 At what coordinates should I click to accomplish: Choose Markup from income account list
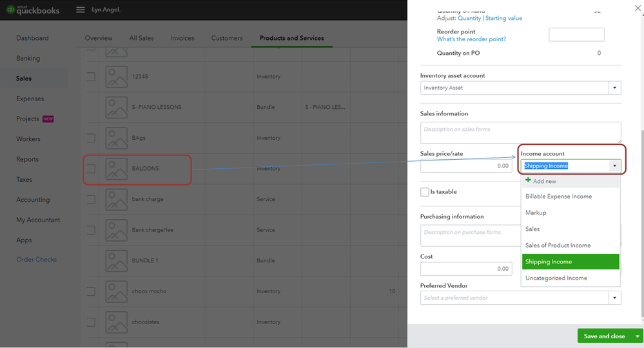click(571, 213)
